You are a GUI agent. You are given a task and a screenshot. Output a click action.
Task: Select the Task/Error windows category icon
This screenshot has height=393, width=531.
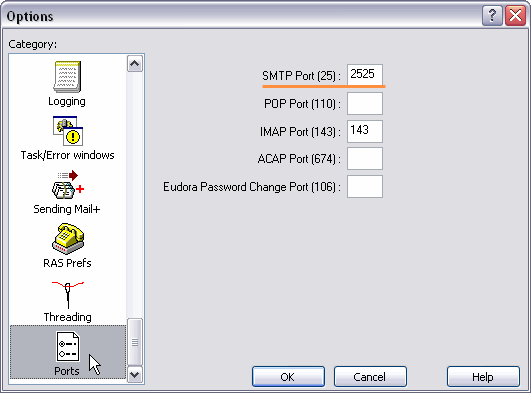[68, 131]
